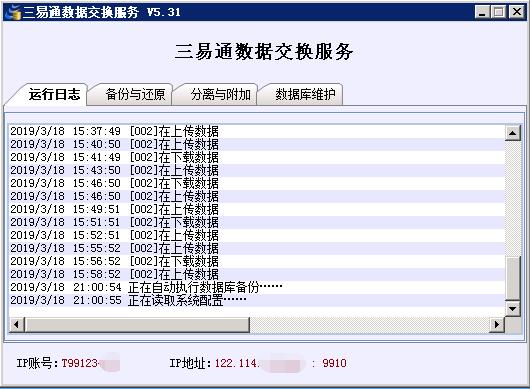530x389 pixels.
Task: Select log entry at 15:56:52
Action: click(257, 261)
